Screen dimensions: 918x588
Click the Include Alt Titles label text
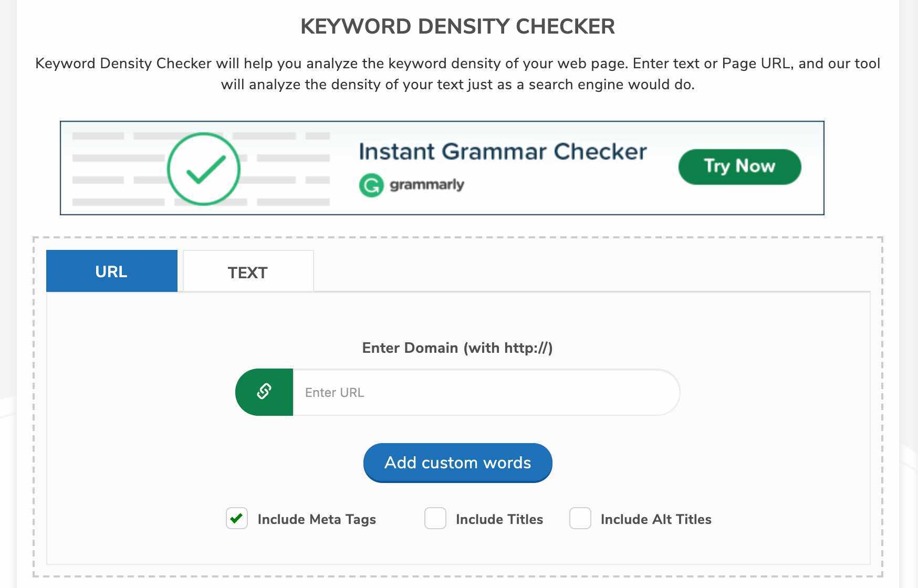656,519
